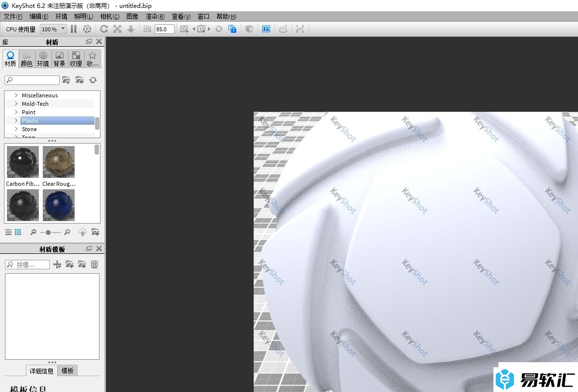Go to the next camera via right arrow
The width and height of the screenshot is (578, 392).
click(209, 29)
